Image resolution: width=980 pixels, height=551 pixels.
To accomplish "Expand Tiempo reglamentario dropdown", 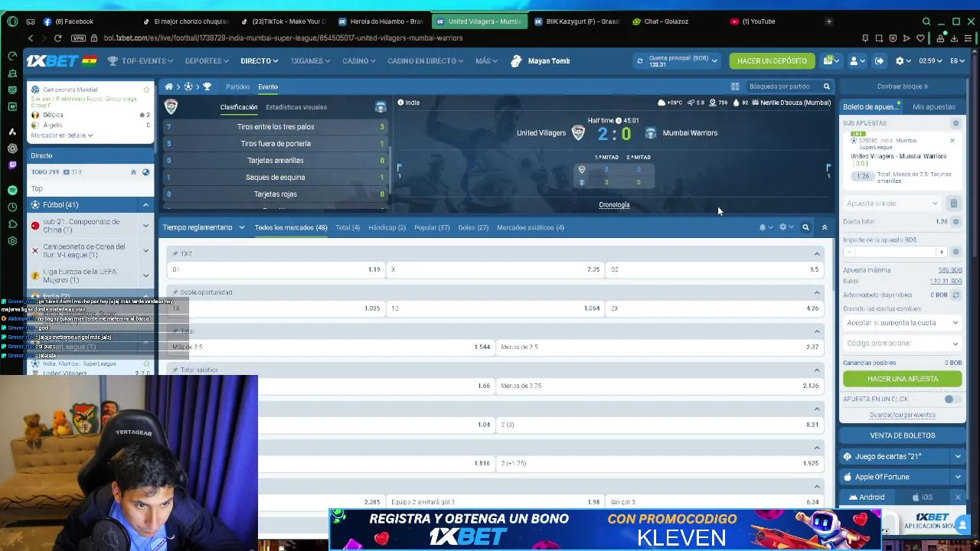I will [x=204, y=227].
